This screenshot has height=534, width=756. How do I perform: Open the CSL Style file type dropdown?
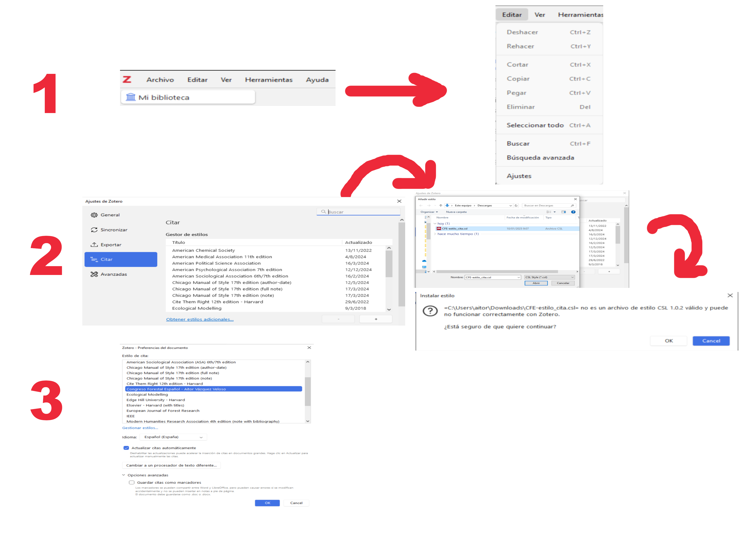(x=549, y=277)
